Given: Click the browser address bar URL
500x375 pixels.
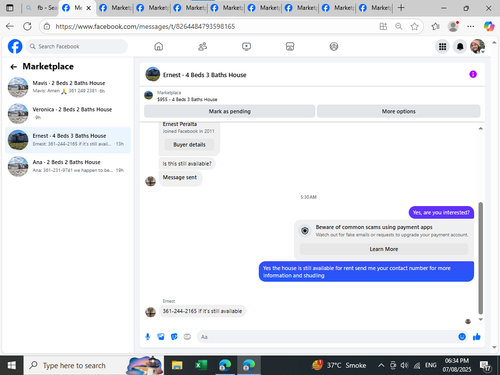Looking at the screenshot, I should point(145,26).
